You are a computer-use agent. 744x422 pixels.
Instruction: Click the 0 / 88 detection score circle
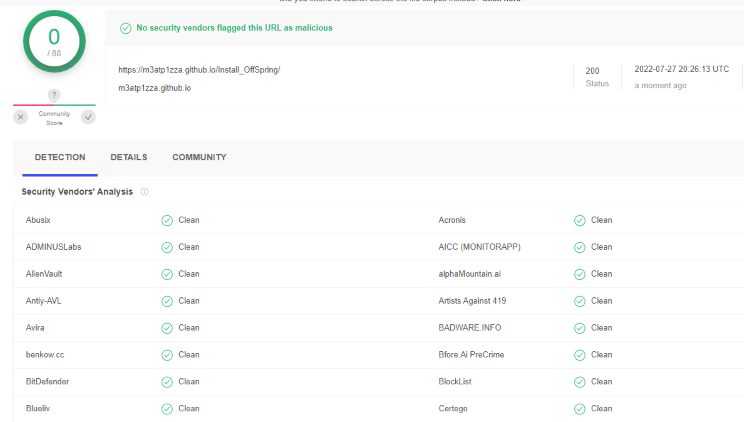coord(54,41)
